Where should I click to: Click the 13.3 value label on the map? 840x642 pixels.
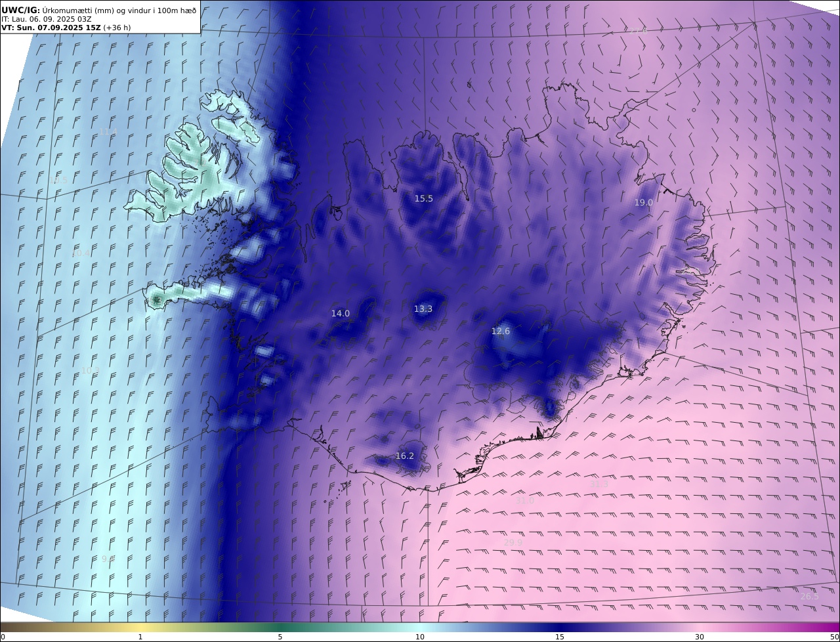point(423,309)
